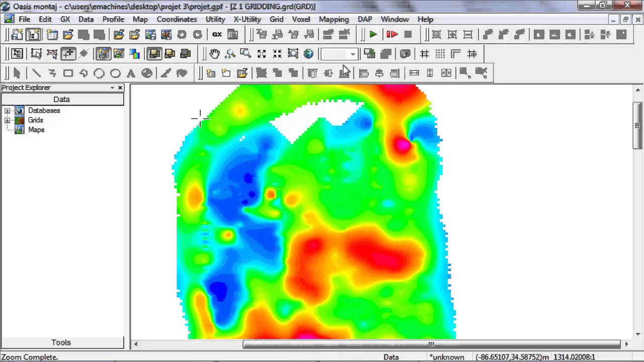Open the X-Utility menu
644x362 pixels.
tap(247, 19)
